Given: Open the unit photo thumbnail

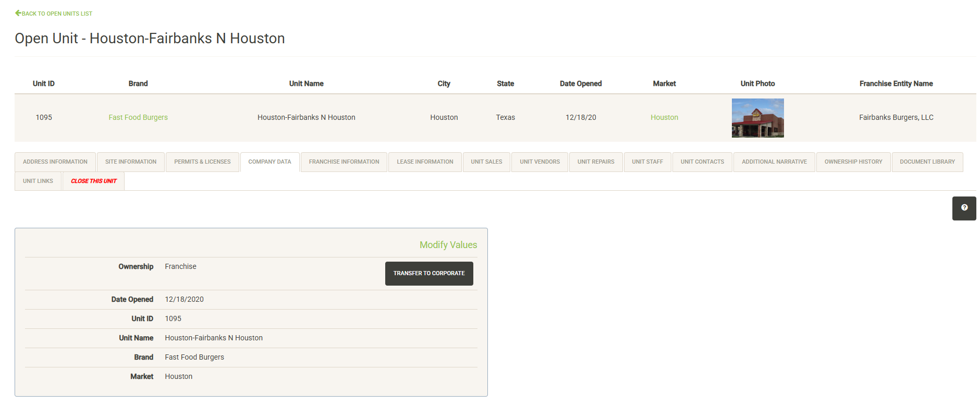Looking at the screenshot, I should (757, 118).
